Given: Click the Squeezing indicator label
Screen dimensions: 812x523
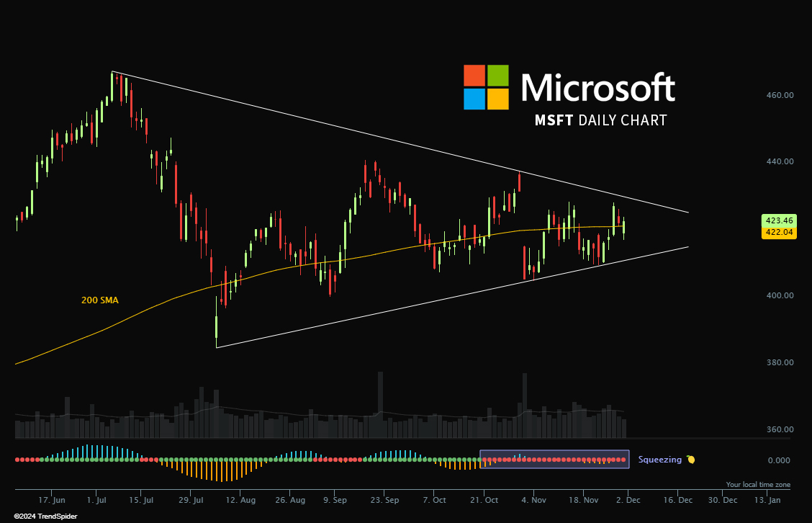Looking at the screenshot, I should [659, 460].
